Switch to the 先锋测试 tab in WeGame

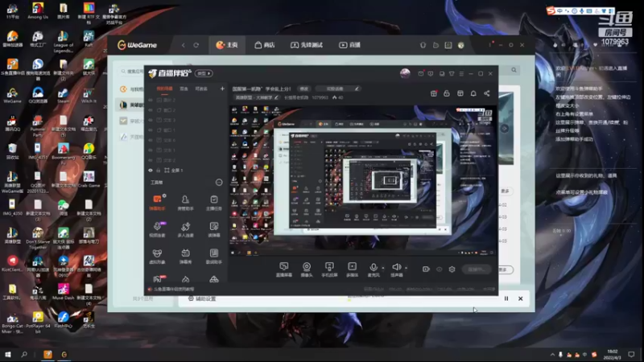pos(307,45)
